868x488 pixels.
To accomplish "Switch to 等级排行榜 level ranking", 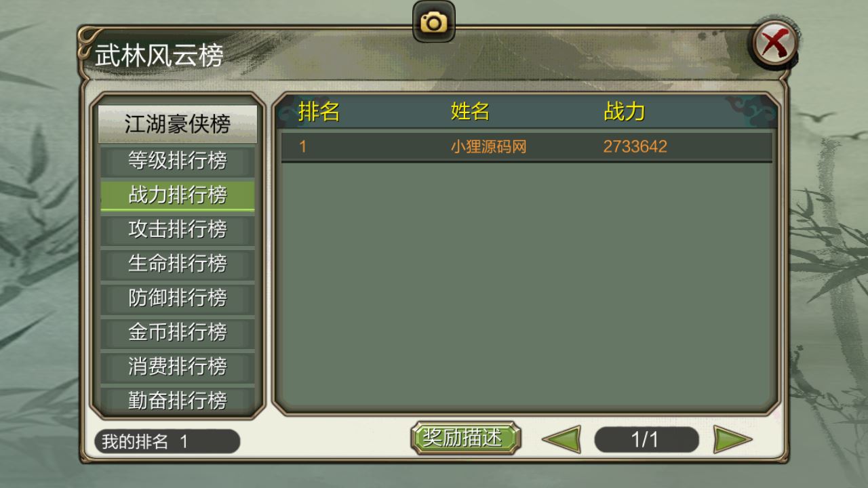I will (178, 161).
